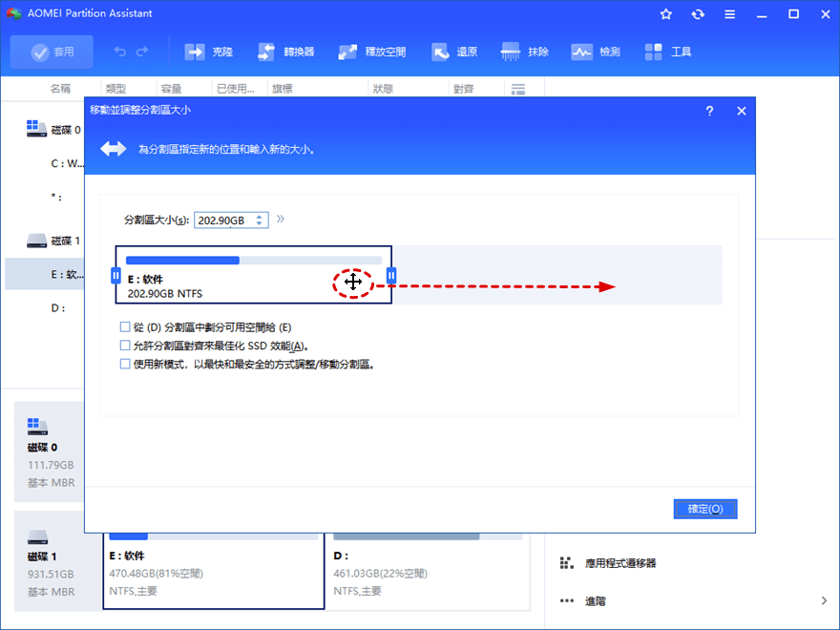Click the 對齊 column header
The height and width of the screenshot is (630, 840).
(x=463, y=89)
